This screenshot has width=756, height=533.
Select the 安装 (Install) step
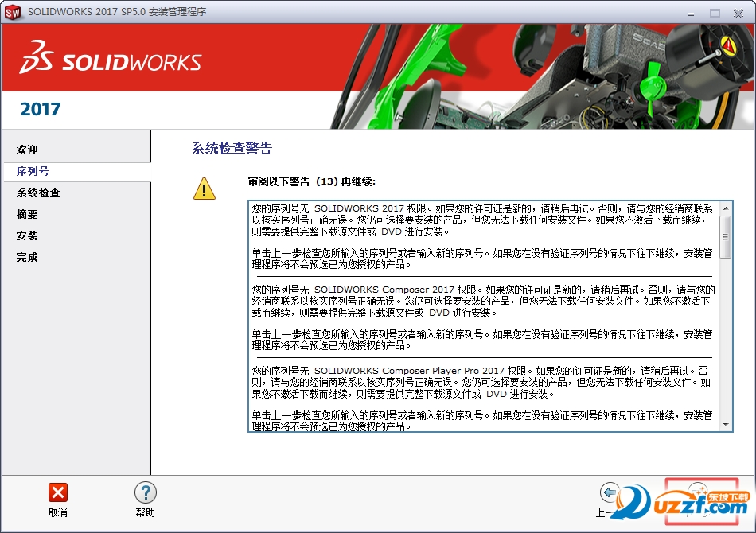point(27,235)
